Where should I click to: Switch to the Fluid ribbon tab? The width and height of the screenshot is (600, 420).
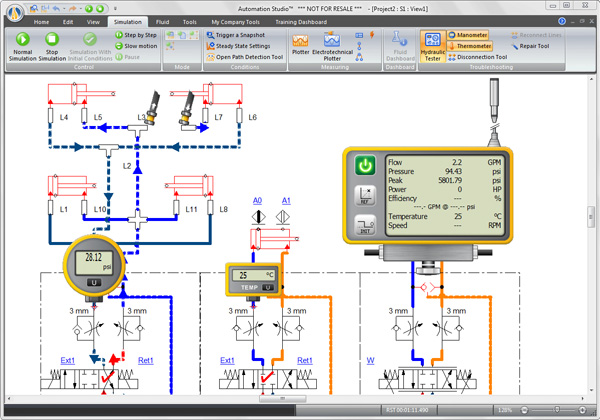[x=162, y=22]
